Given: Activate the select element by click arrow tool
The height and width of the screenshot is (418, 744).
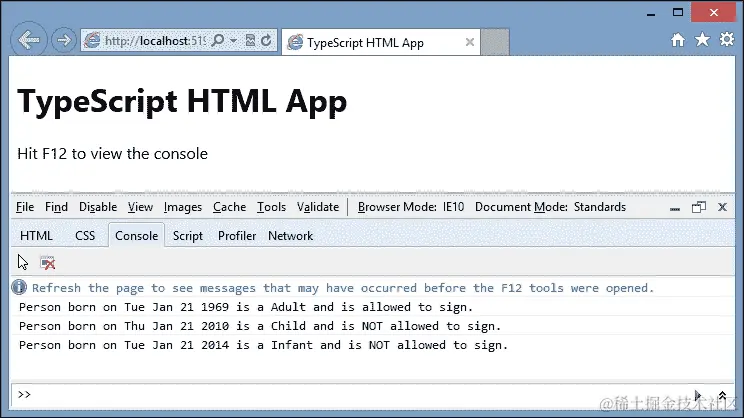Looking at the screenshot, I should (23, 262).
